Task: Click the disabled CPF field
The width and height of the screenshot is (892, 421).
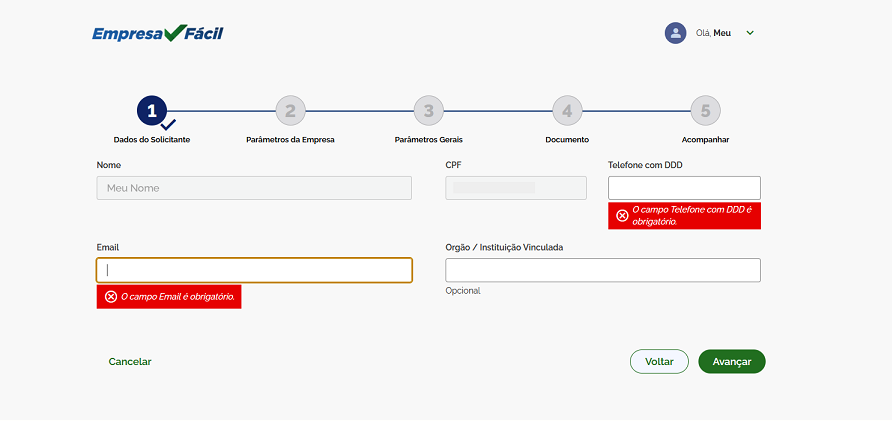Action: click(x=516, y=188)
